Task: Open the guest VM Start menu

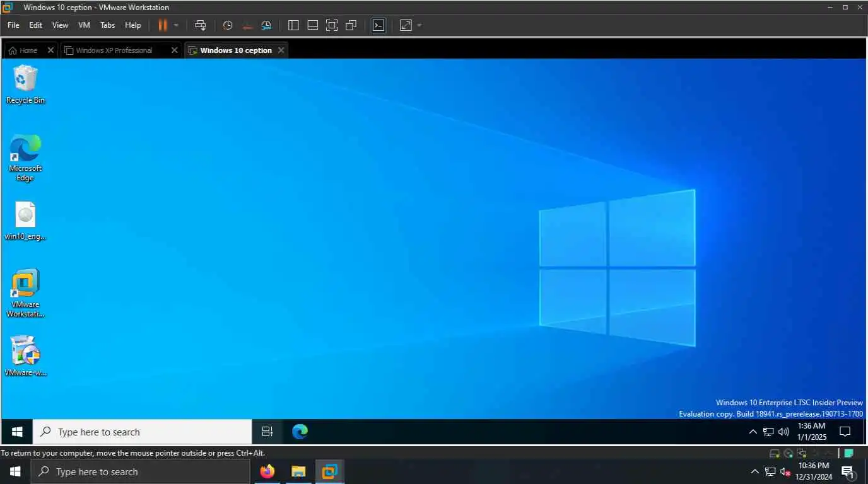Action: (x=17, y=432)
